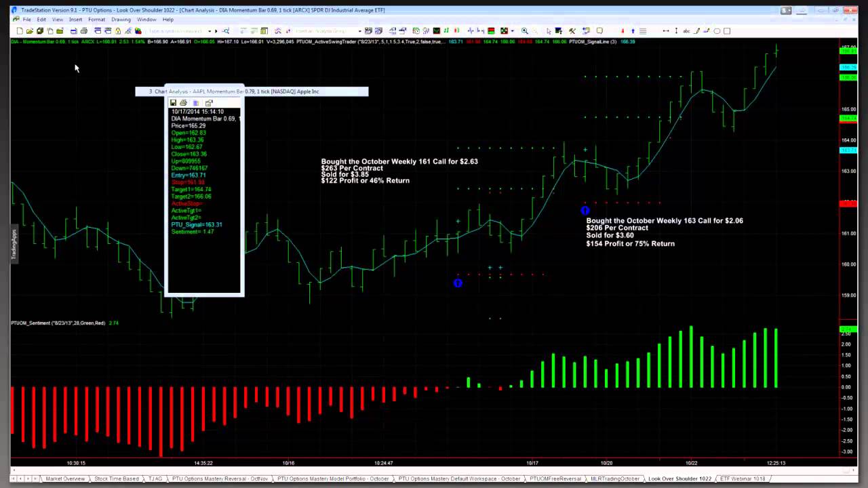Image resolution: width=868 pixels, height=488 pixels.
Task: Click the $122 Profit or 46% Return annotation
Action: pos(365,181)
